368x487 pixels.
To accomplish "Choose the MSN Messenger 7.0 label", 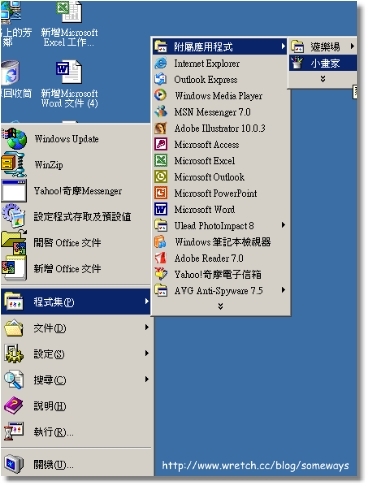I will point(212,112).
